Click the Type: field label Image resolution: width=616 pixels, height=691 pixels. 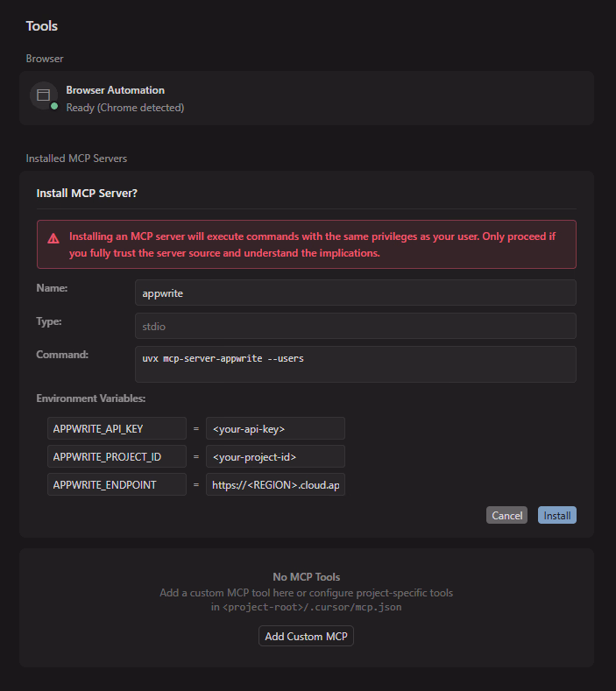(49, 321)
